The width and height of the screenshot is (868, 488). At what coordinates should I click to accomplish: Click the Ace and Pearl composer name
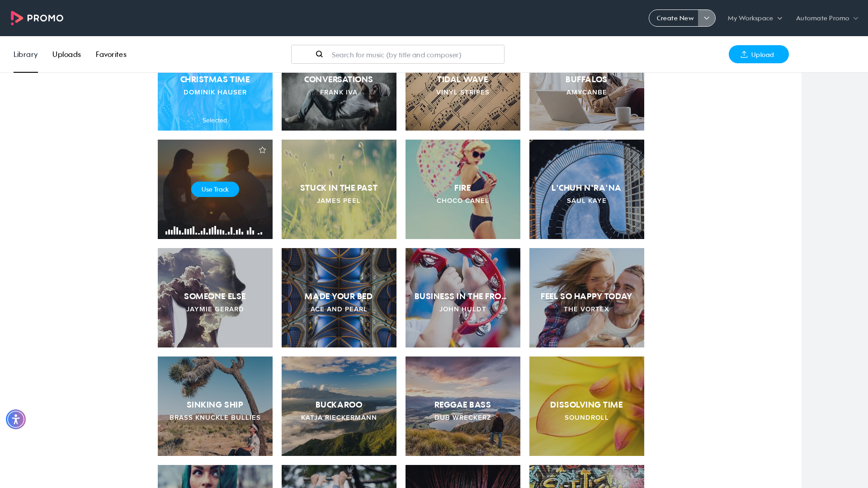point(339,309)
